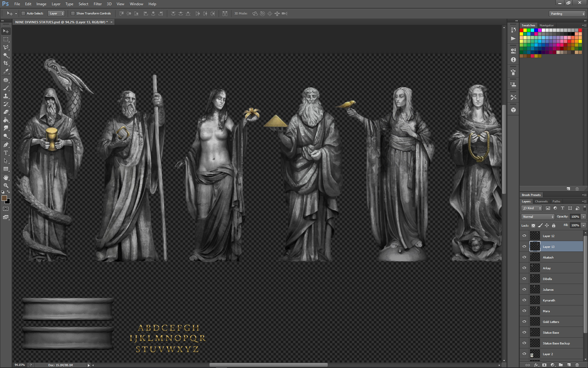The image size is (588, 368).
Task: Hide the Dibella layer
Action: pyautogui.click(x=524, y=279)
